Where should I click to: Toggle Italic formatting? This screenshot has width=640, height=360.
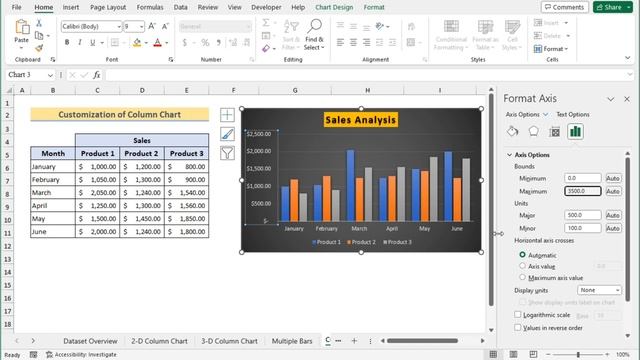pyautogui.click(x=80, y=42)
